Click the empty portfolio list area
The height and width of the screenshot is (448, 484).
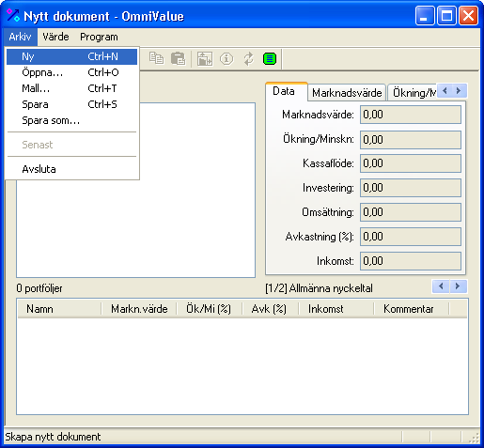click(x=242, y=366)
